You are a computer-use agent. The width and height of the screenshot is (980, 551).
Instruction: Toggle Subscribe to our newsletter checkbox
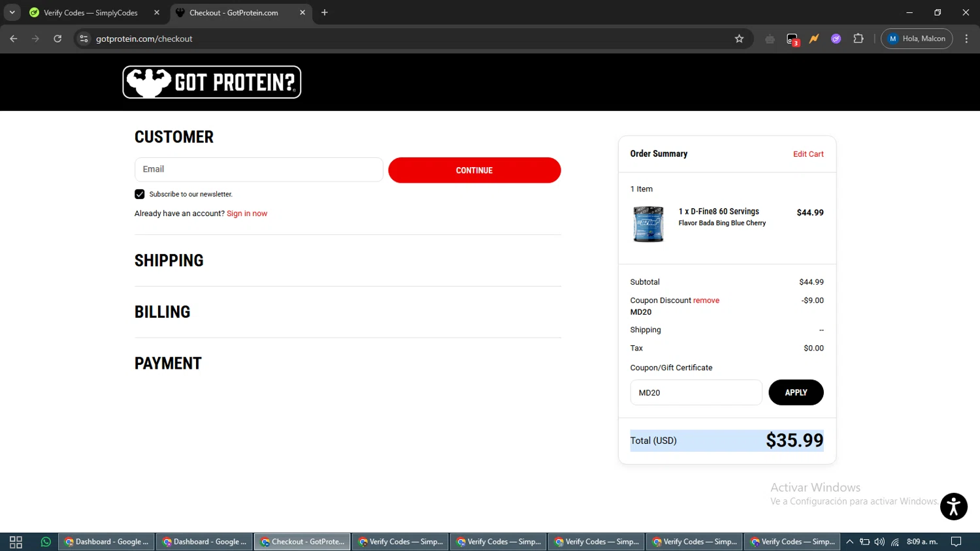pyautogui.click(x=140, y=194)
